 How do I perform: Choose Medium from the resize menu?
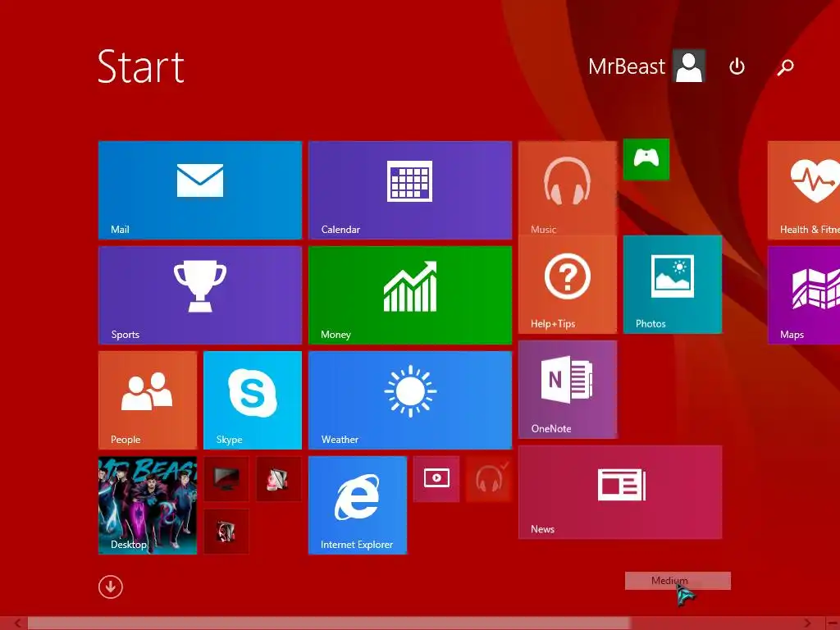[678, 581]
